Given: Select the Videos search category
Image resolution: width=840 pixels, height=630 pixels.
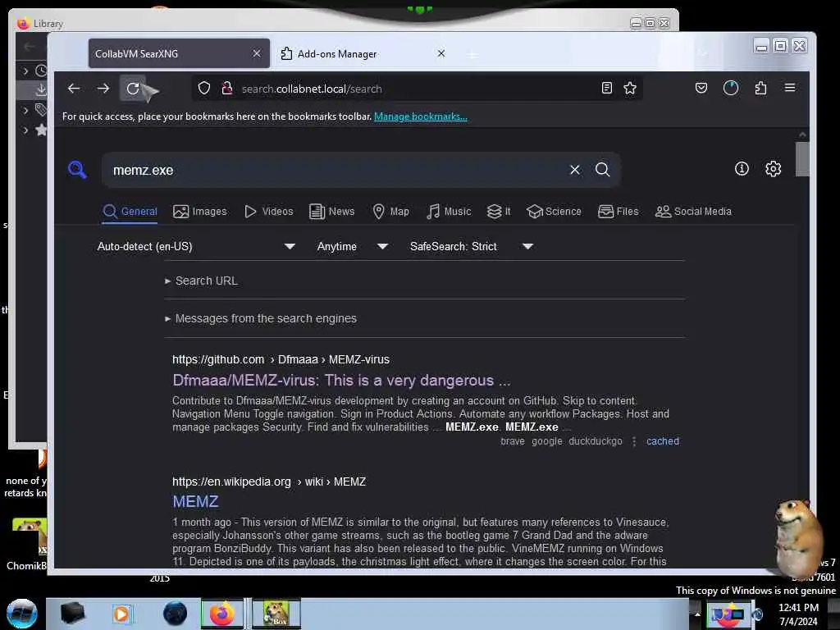Looking at the screenshot, I should click(268, 212).
